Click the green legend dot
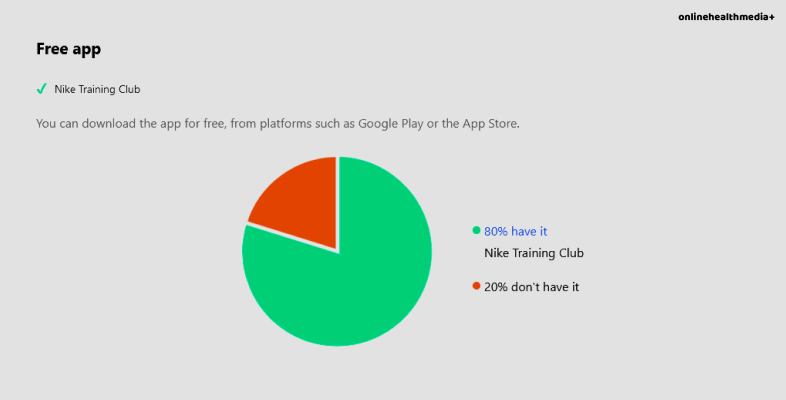The width and height of the screenshot is (786, 400). tap(476, 230)
